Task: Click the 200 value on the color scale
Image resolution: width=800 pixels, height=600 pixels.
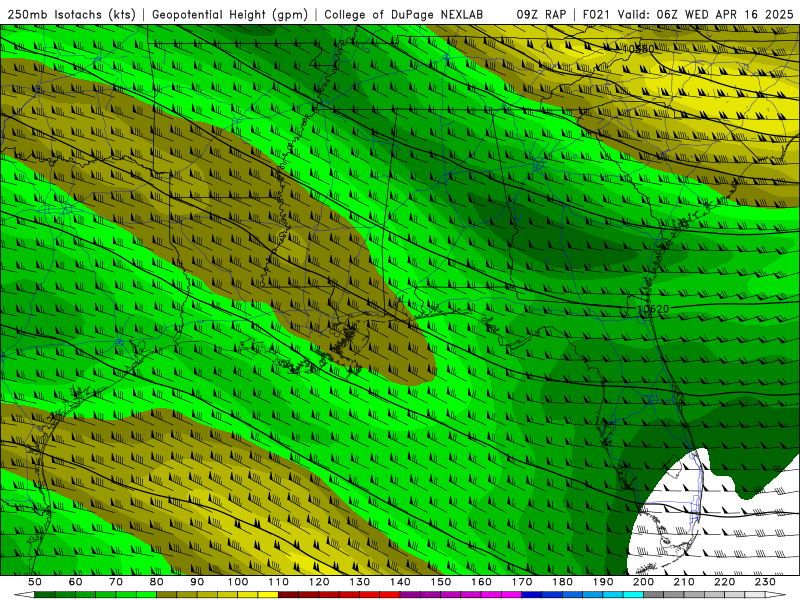Action: 643,582
